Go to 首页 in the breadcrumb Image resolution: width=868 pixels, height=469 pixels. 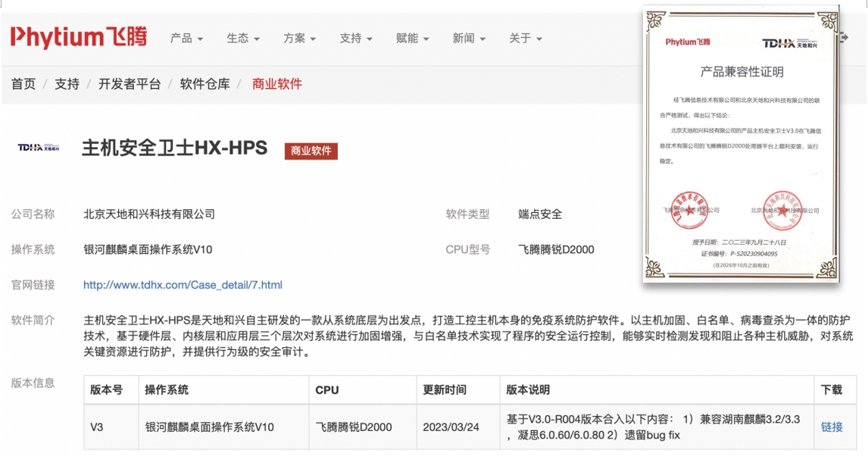(23, 84)
